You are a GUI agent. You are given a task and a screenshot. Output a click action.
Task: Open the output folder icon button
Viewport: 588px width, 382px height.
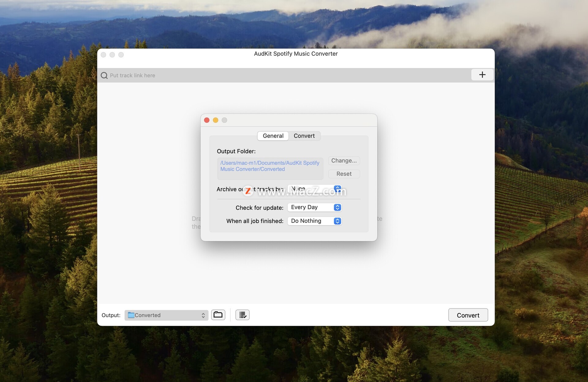[218, 315]
